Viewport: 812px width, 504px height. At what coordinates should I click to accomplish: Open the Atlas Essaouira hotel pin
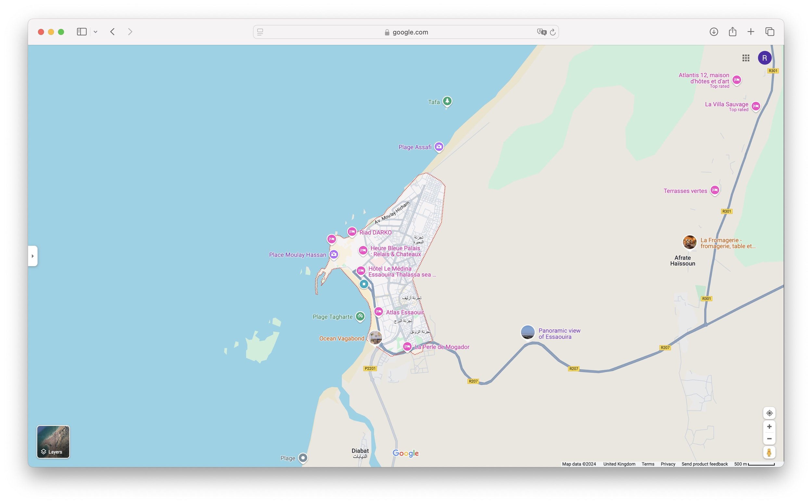point(378,312)
